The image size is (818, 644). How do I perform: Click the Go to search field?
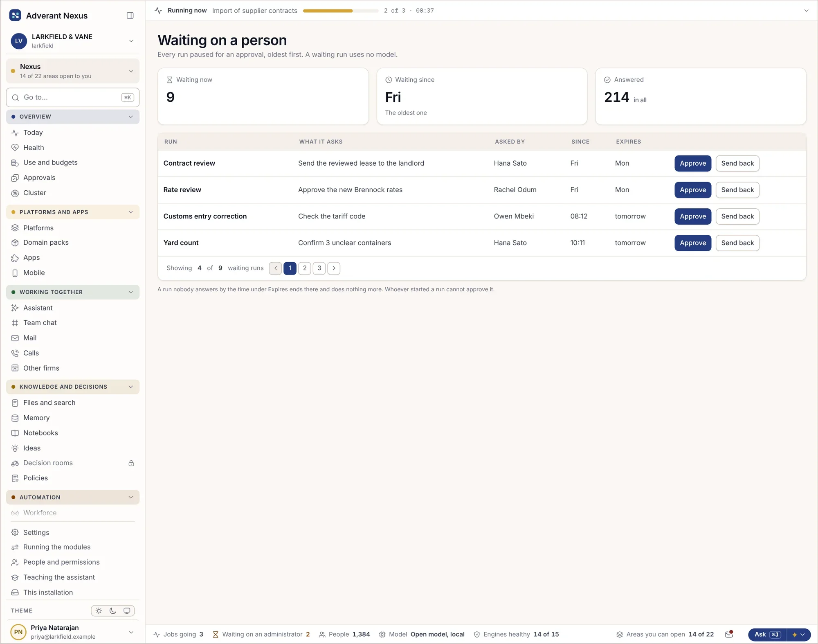tap(72, 97)
